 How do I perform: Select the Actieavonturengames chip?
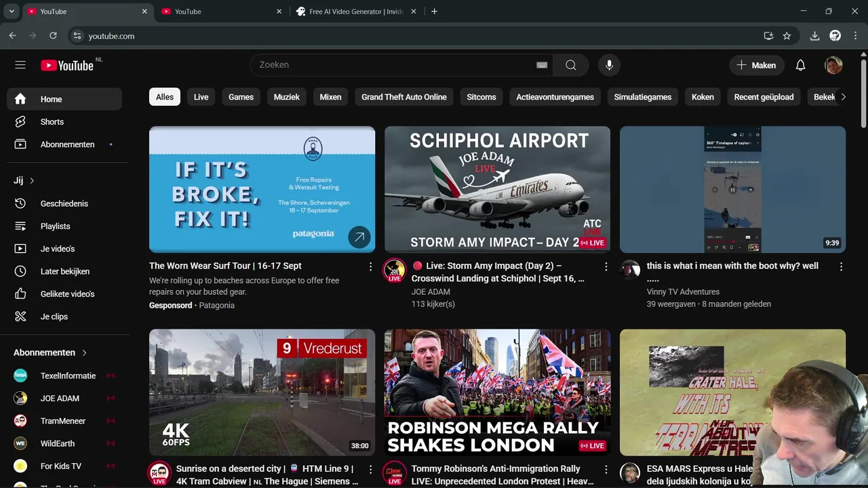click(x=555, y=97)
